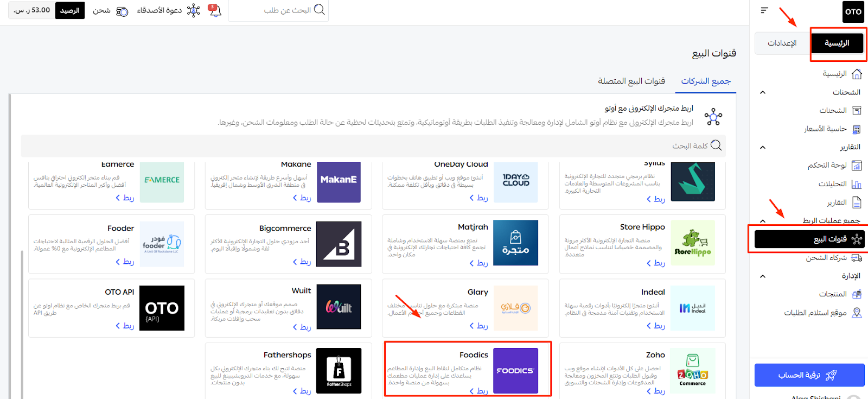Collapse the جميع عمليات الربط section

[x=763, y=221]
